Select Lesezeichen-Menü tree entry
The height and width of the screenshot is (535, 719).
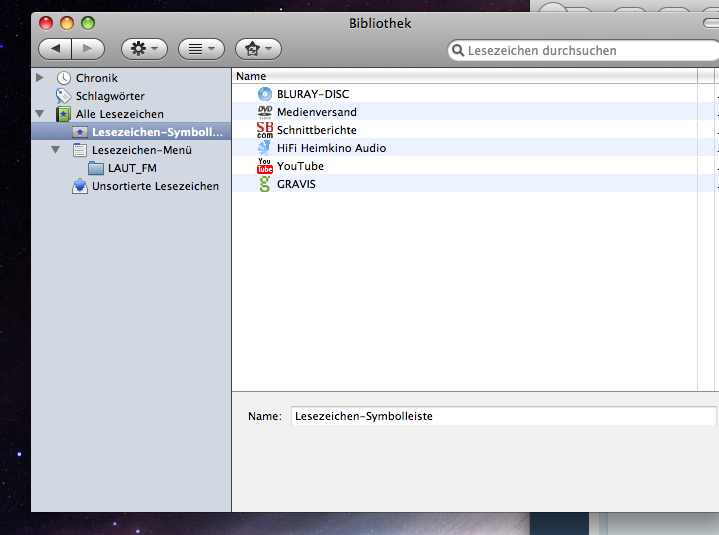click(x=142, y=150)
